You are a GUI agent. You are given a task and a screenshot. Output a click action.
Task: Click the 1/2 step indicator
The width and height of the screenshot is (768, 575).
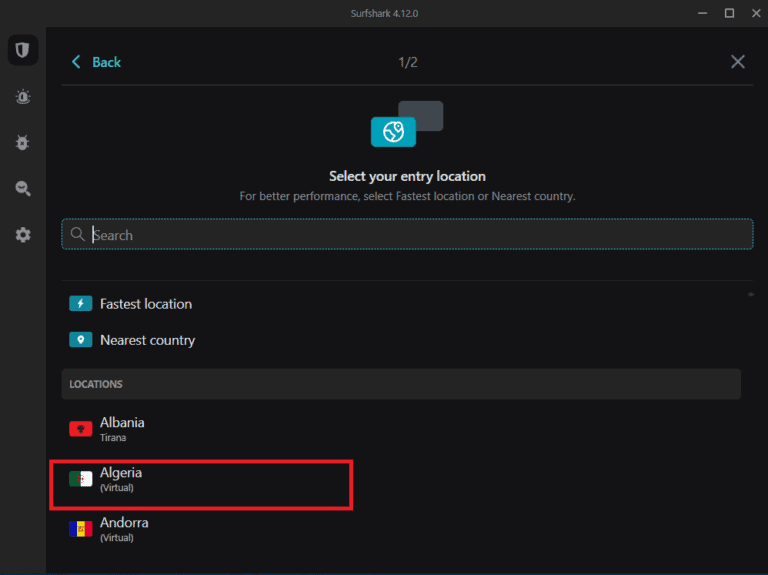408,62
